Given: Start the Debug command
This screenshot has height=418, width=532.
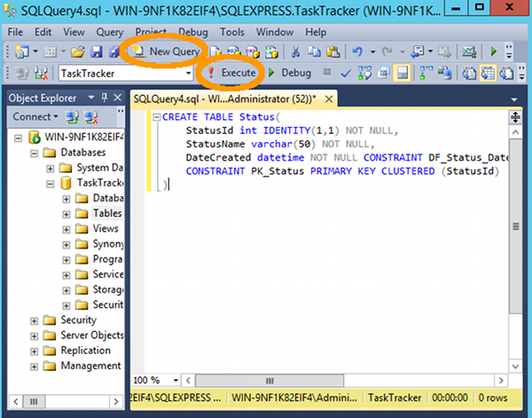Looking at the screenshot, I should 289,73.
